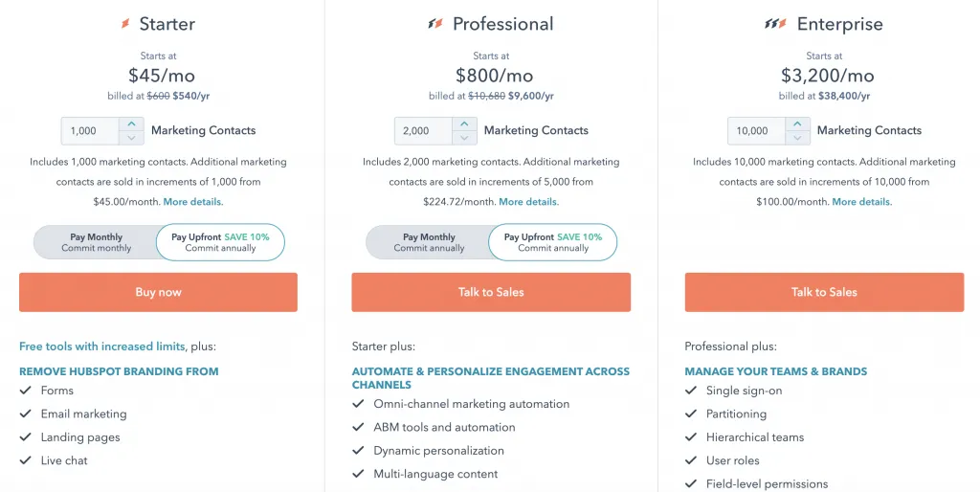Image resolution: width=980 pixels, height=492 pixels.
Task: Open More details link in Starter plan
Action: click(x=193, y=202)
